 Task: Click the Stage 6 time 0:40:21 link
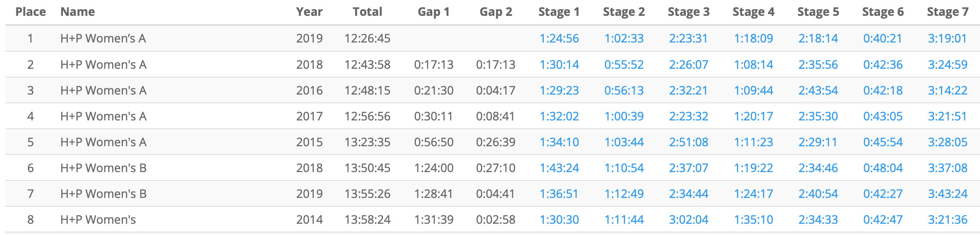pyautogui.click(x=882, y=38)
